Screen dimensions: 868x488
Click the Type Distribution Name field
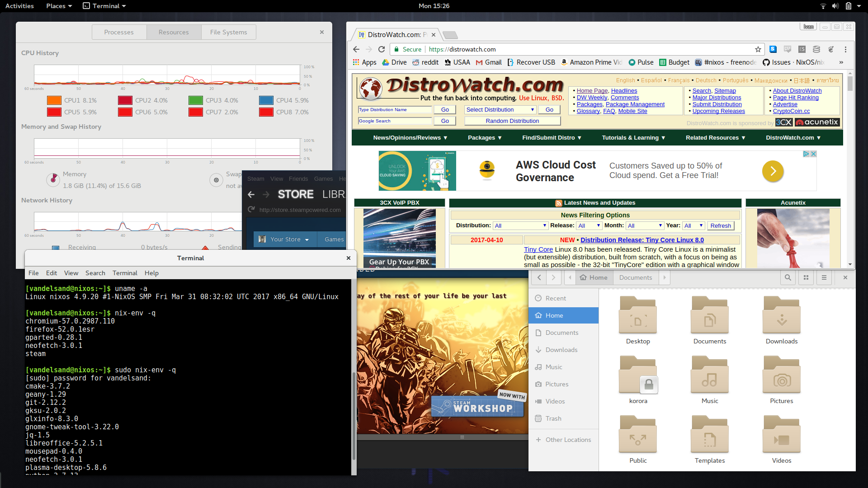pyautogui.click(x=395, y=110)
